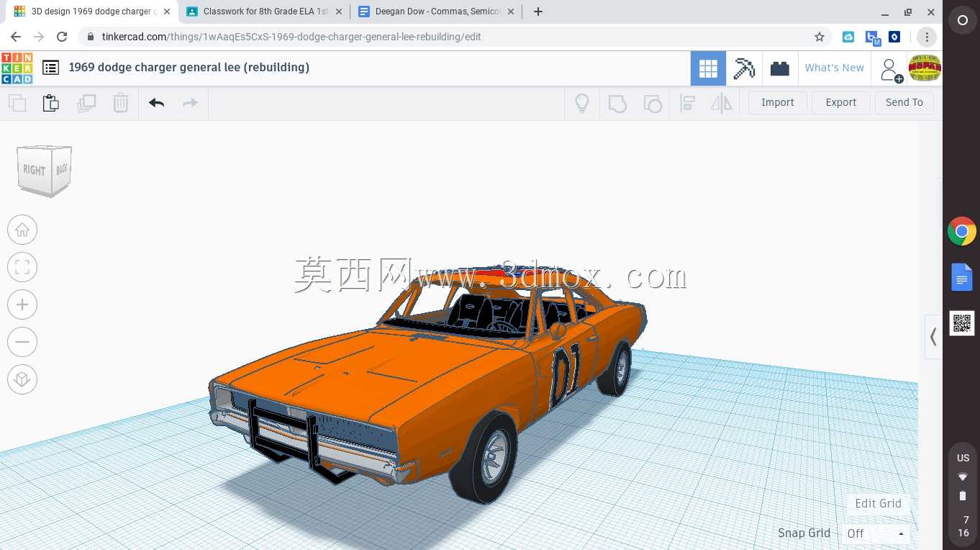This screenshot has width=980, height=550.
Task: Expand the collapsed shapes panel chevron
Action: (933, 336)
